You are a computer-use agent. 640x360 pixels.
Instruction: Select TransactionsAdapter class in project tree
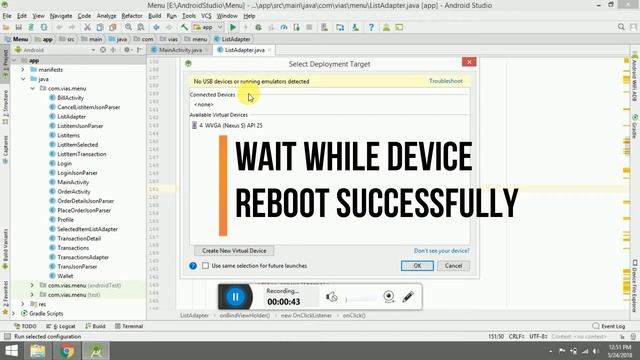point(83,257)
